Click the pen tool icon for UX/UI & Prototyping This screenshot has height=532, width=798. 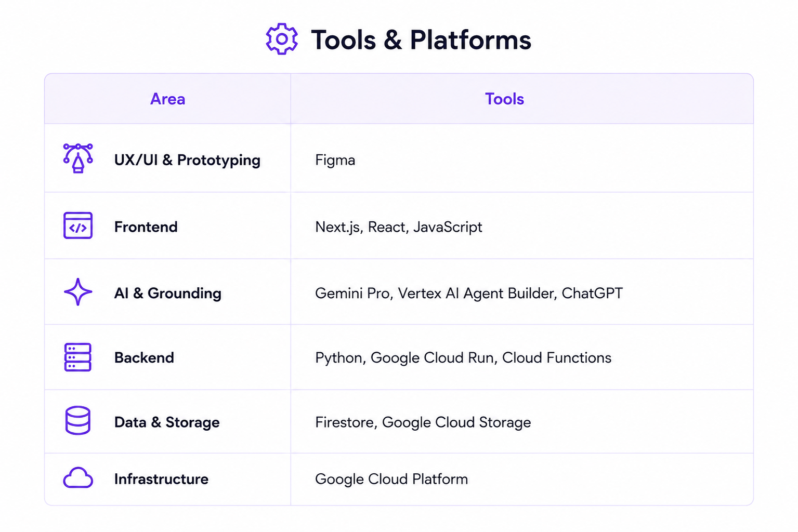[78, 158]
